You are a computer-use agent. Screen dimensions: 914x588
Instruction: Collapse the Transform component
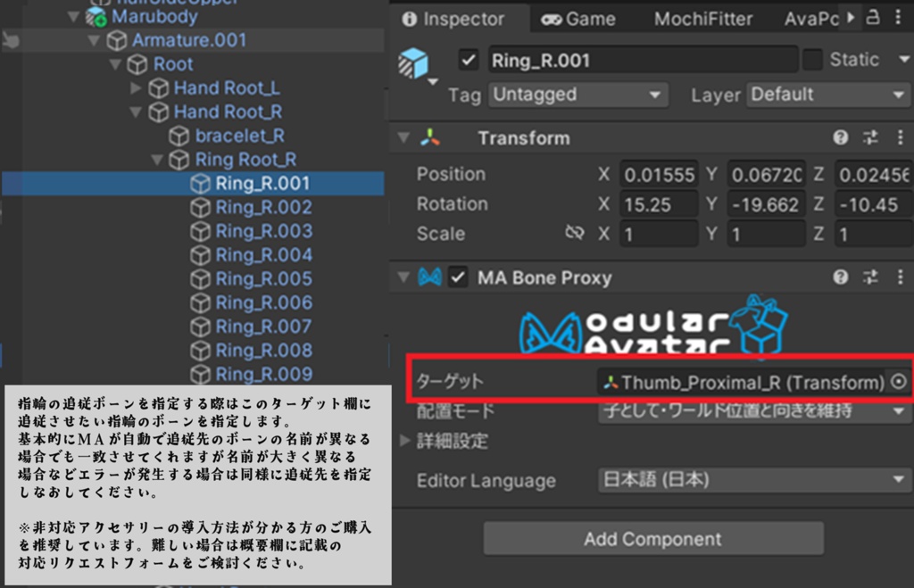coord(403,138)
